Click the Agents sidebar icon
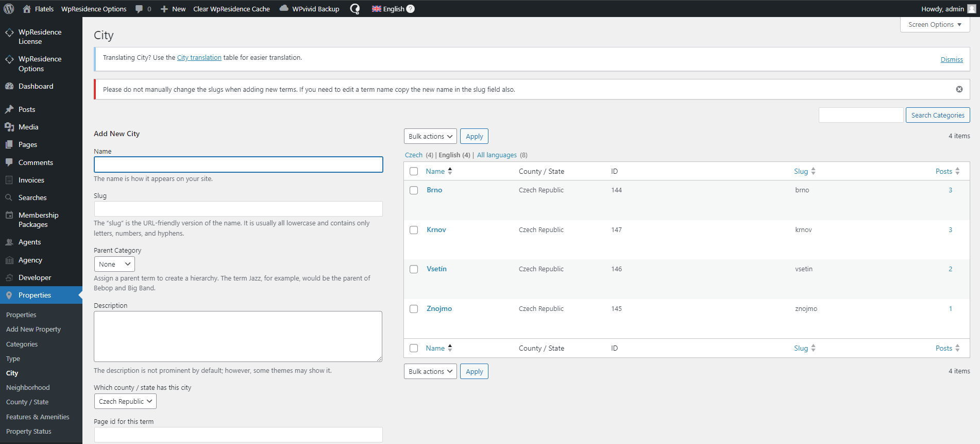The width and height of the screenshot is (980, 444). (x=9, y=242)
